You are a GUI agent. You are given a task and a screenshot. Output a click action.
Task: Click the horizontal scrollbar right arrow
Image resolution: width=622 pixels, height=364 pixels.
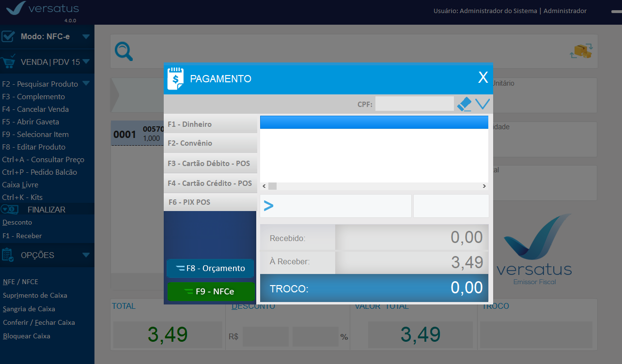point(484,186)
